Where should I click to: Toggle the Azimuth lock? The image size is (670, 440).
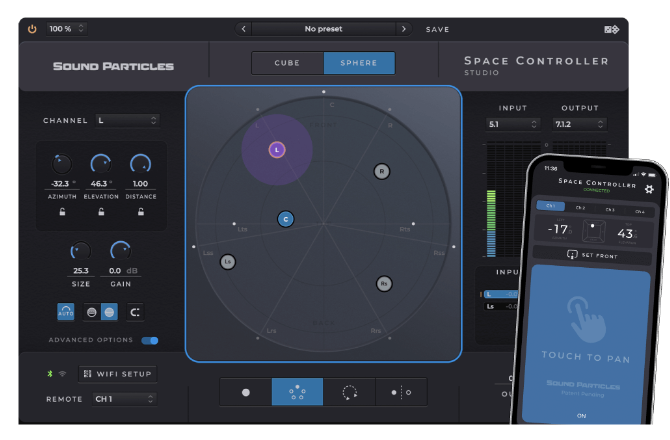click(63, 212)
